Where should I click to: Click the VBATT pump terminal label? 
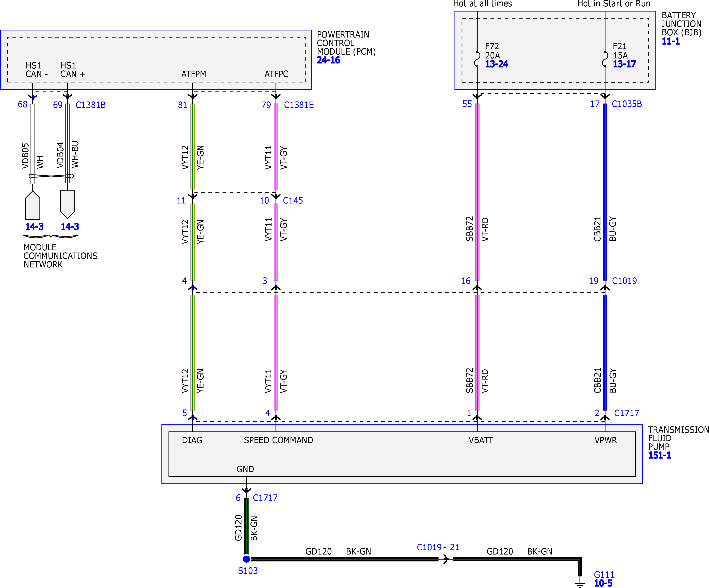click(481, 440)
